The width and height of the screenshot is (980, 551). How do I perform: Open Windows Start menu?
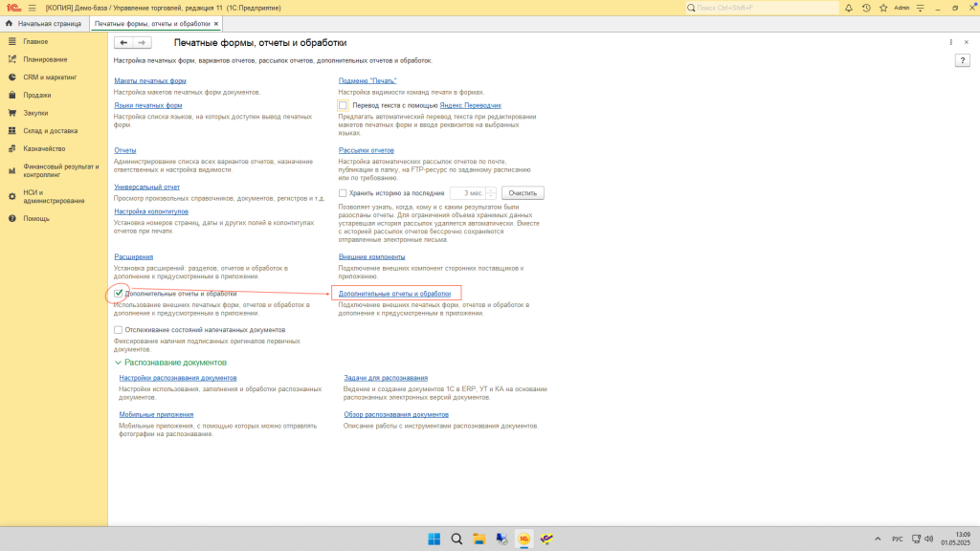pyautogui.click(x=434, y=540)
